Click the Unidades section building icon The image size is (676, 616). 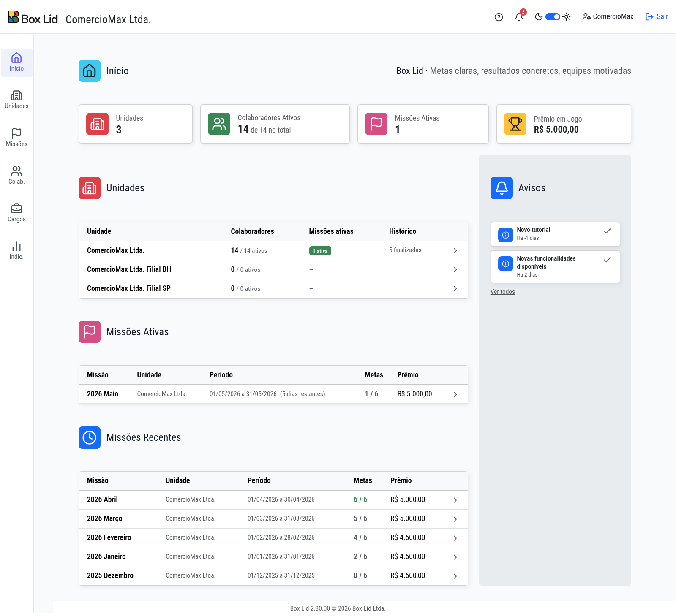pyautogui.click(x=90, y=188)
